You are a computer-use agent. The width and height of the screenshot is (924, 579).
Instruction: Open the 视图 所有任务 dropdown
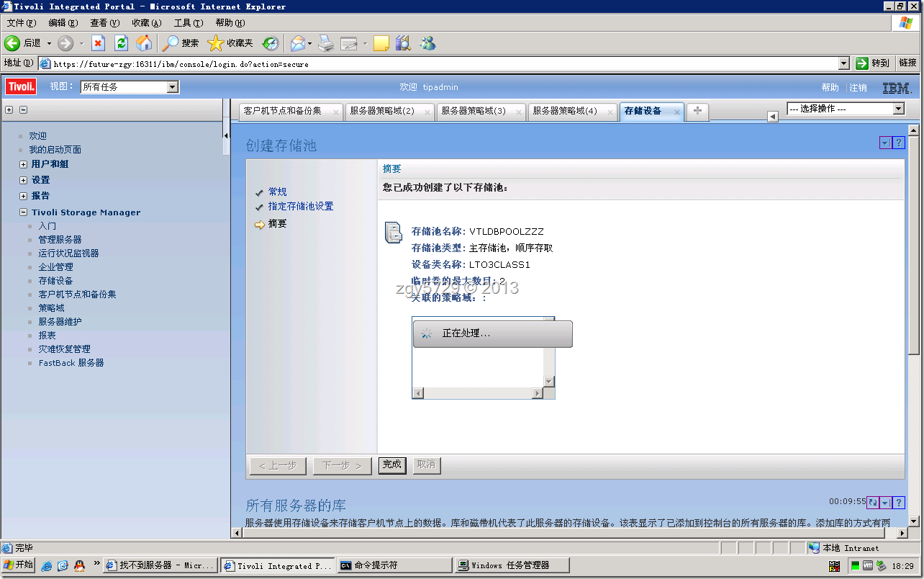[130, 87]
